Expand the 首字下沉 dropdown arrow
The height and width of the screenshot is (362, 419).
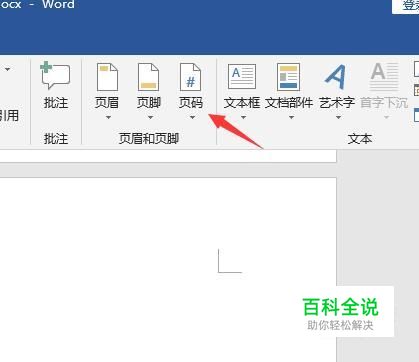pos(387,117)
